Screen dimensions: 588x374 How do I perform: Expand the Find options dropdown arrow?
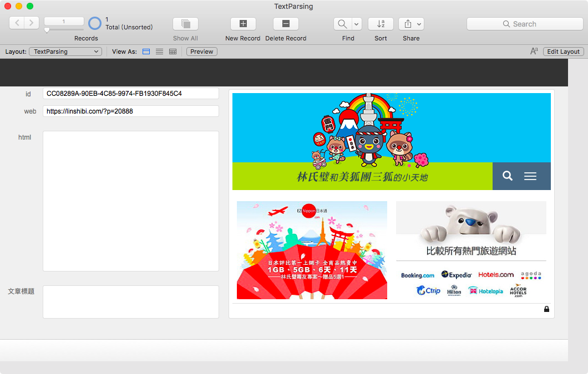pos(357,24)
